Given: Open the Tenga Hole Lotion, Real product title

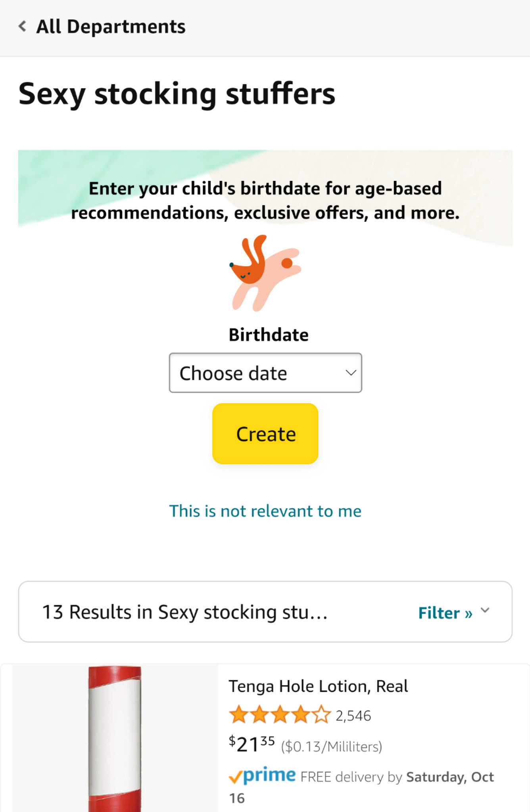Looking at the screenshot, I should (318, 686).
